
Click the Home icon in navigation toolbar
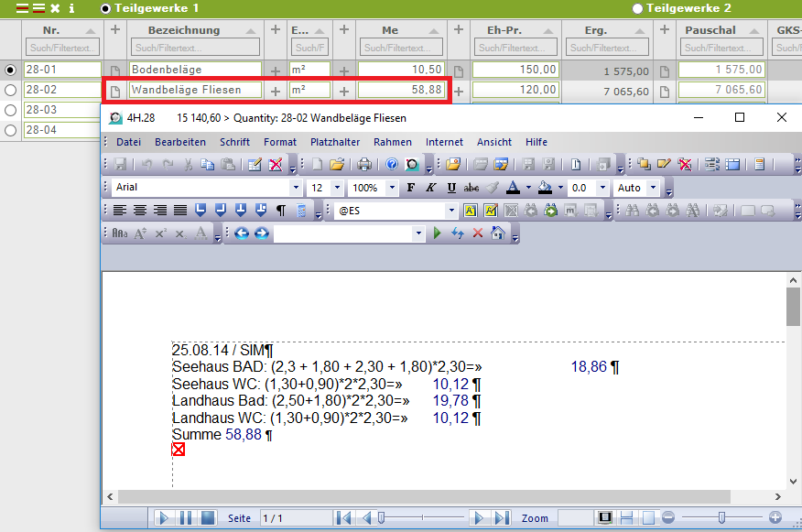(x=498, y=233)
